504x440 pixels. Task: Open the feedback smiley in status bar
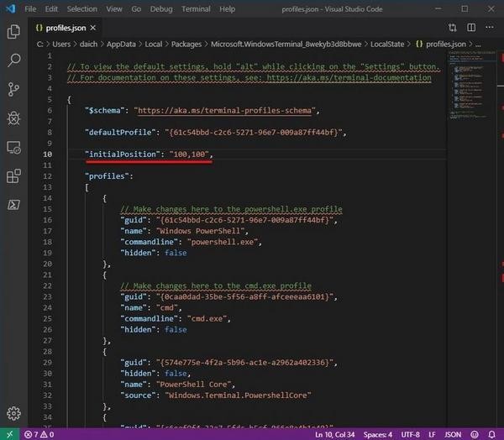click(x=475, y=434)
